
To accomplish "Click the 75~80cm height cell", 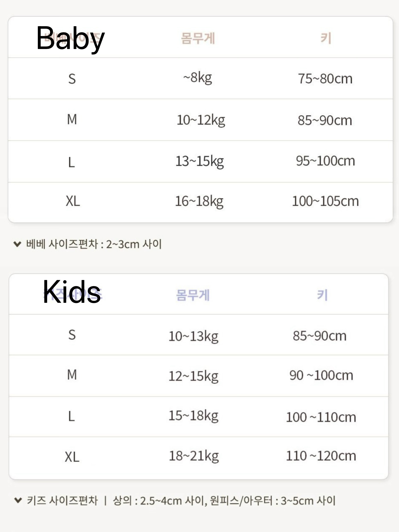I will pos(325,79).
